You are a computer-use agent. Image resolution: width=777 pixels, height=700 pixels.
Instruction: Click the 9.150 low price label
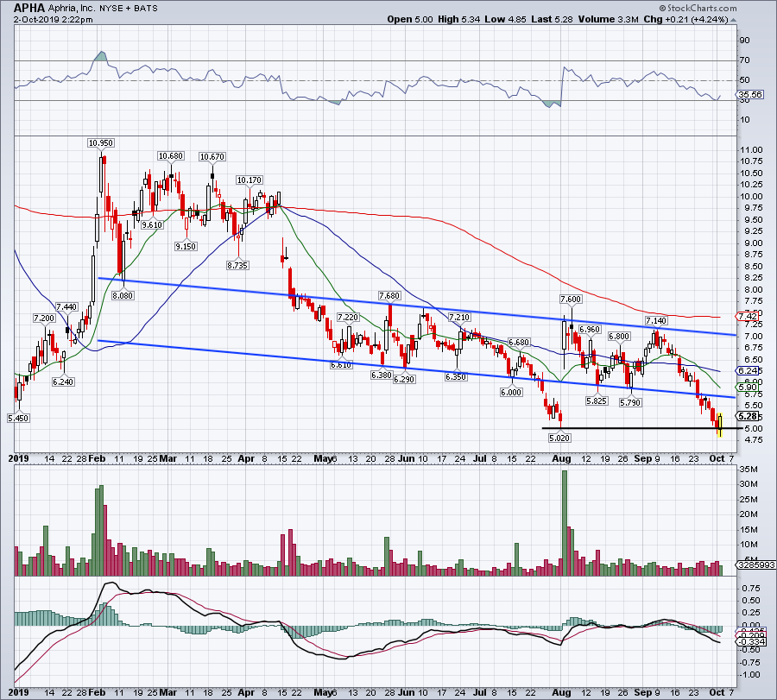coord(186,246)
